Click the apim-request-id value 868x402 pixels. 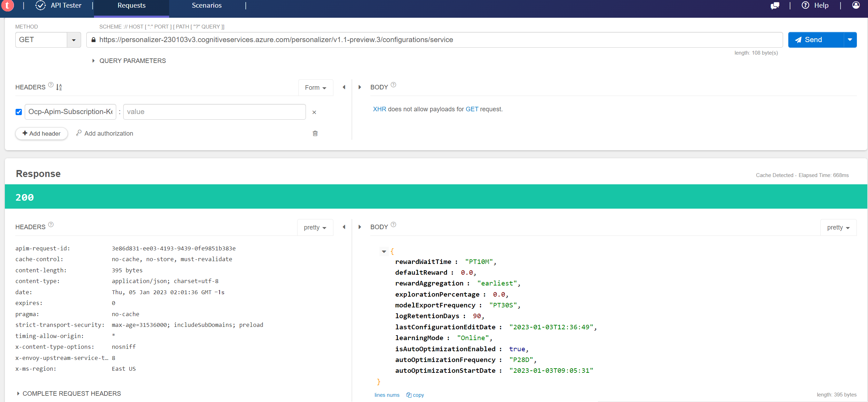pyautogui.click(x=174, y=248)
